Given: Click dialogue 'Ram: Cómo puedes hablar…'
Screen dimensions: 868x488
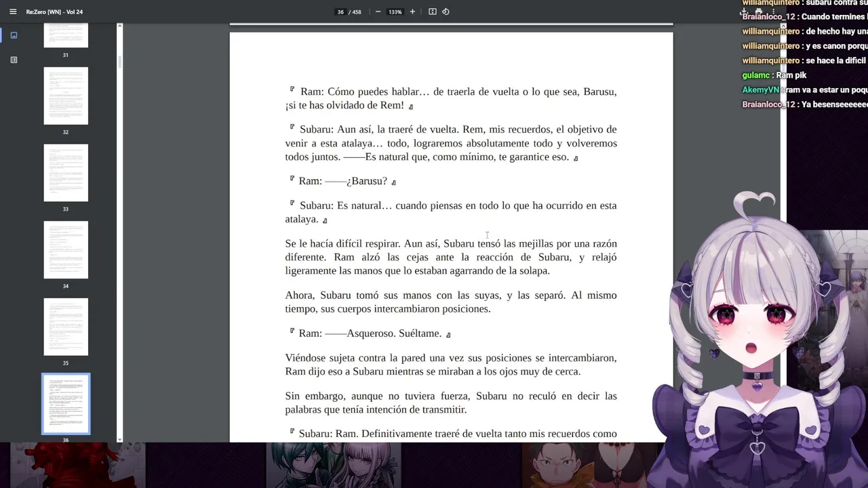Looking at the screenshot, I should [x=451, y=98].
